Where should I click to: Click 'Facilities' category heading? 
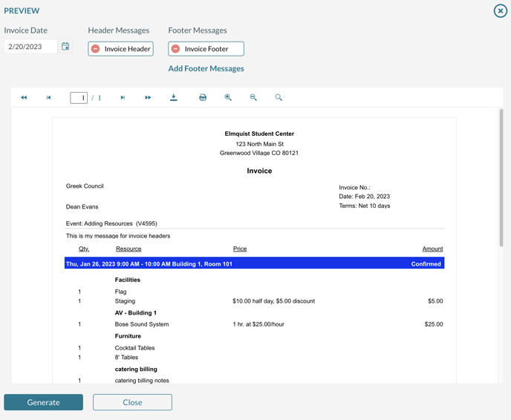128,280
